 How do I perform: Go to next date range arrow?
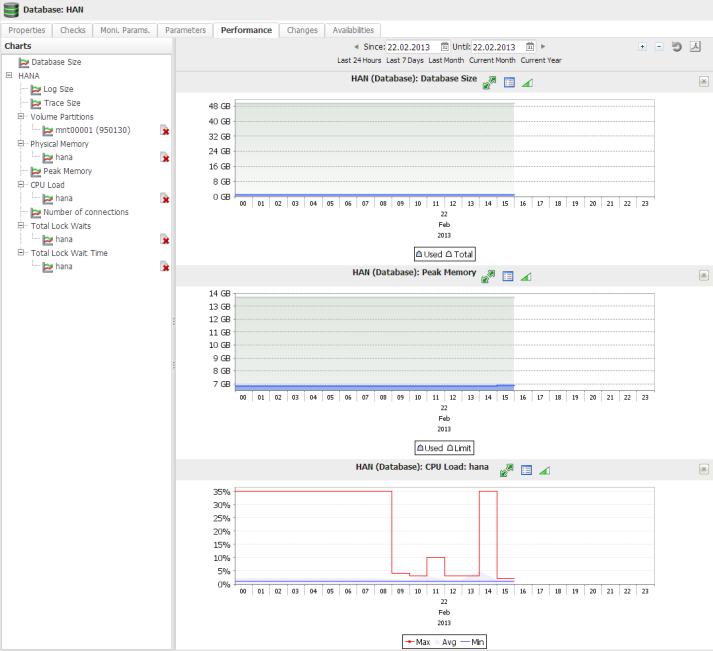(x=542, y=46)
